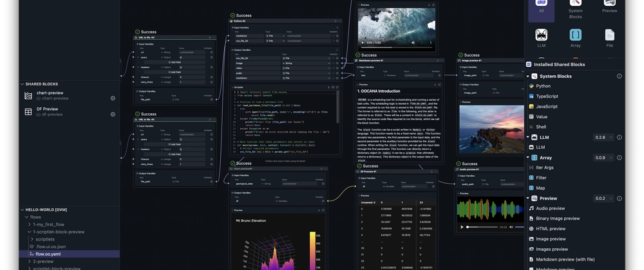Run the Python #2 node
This screenshot has width=644, height=270.
click(x=336, y=21)
